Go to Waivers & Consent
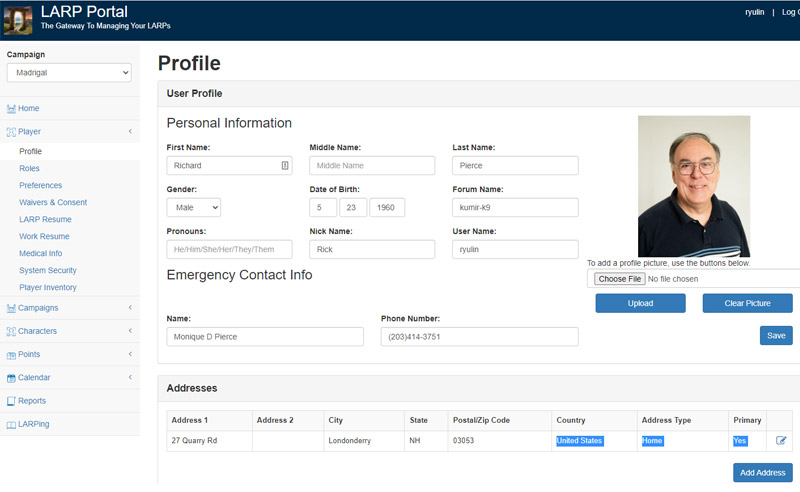 (53, 202)
